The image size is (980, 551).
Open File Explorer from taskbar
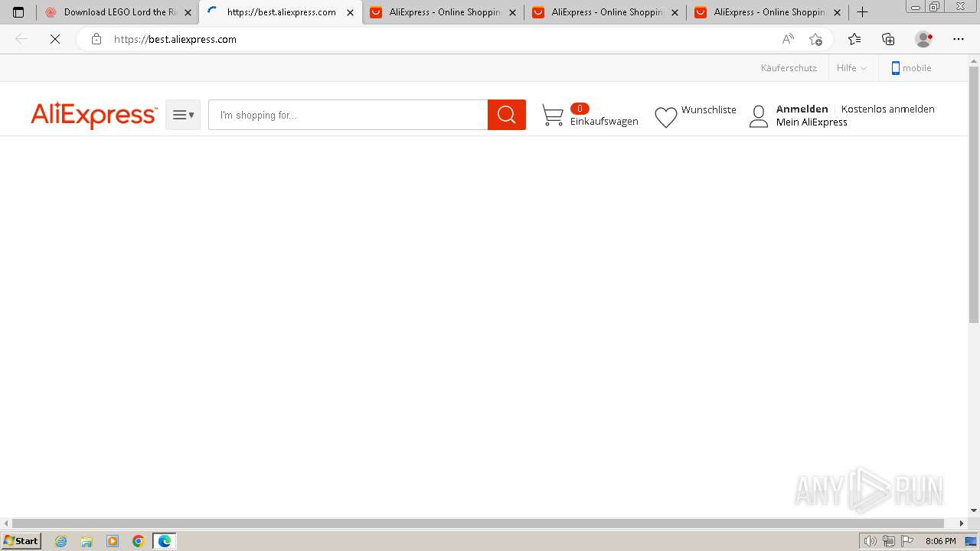coord(87,541)
